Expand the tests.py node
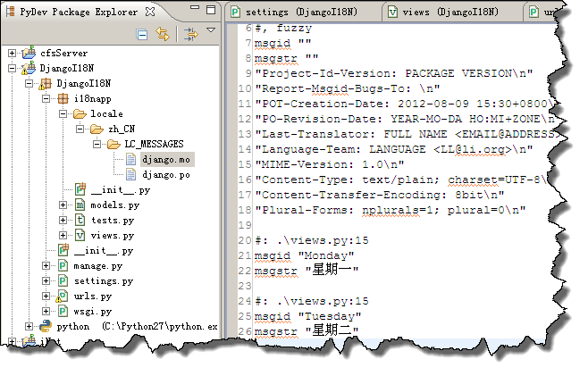 coord(63,220)
